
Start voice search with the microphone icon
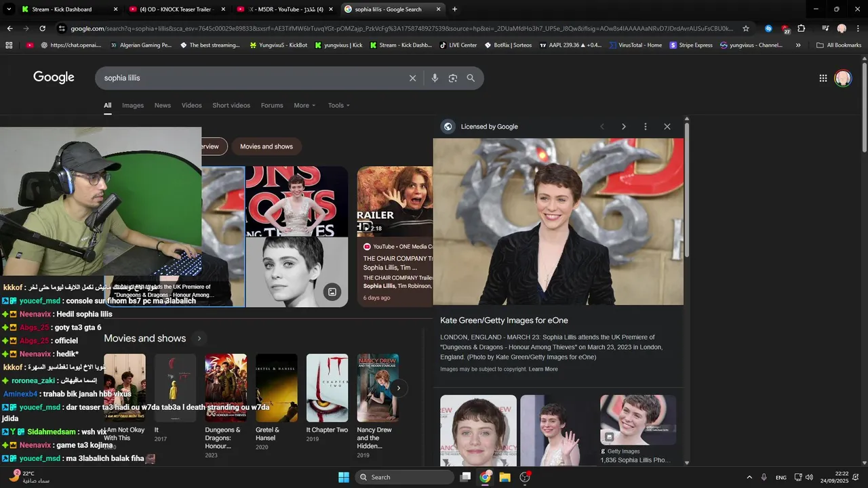(x=435, y=78)
